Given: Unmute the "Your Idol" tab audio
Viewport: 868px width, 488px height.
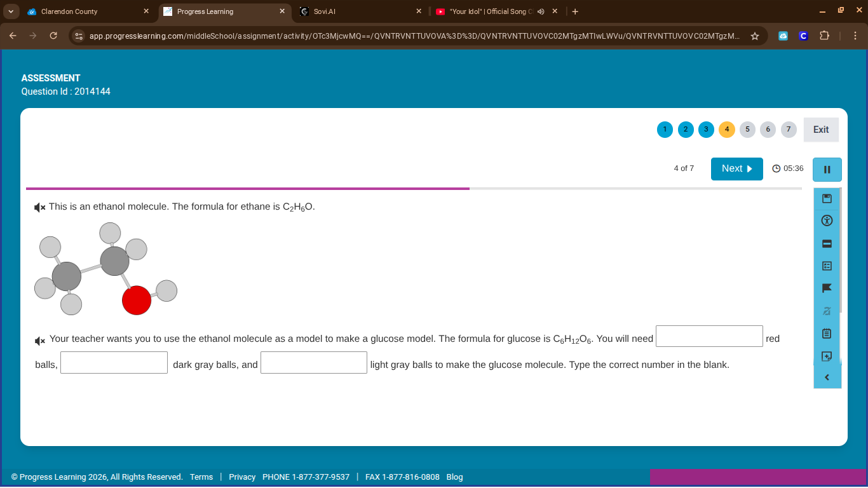Looking at the screenshot, I should pos(541,11).
